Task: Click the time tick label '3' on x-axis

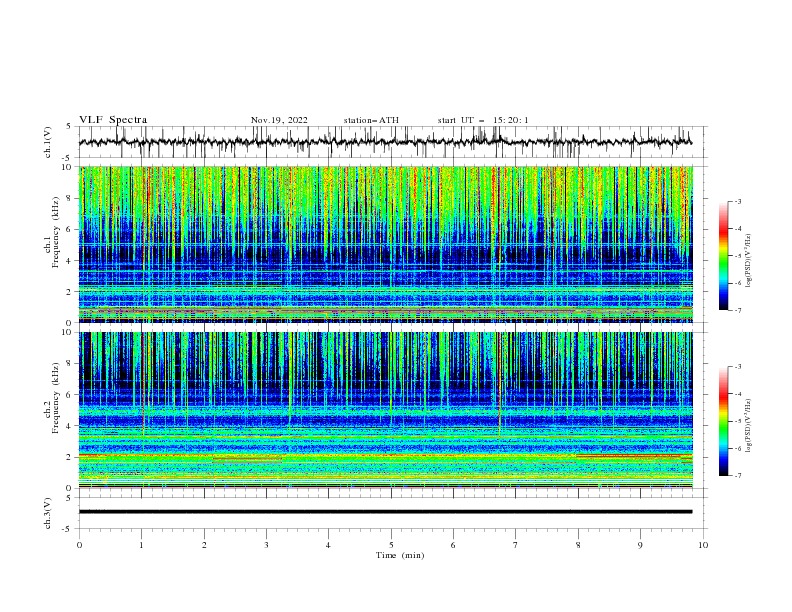Action: [266, 545]
